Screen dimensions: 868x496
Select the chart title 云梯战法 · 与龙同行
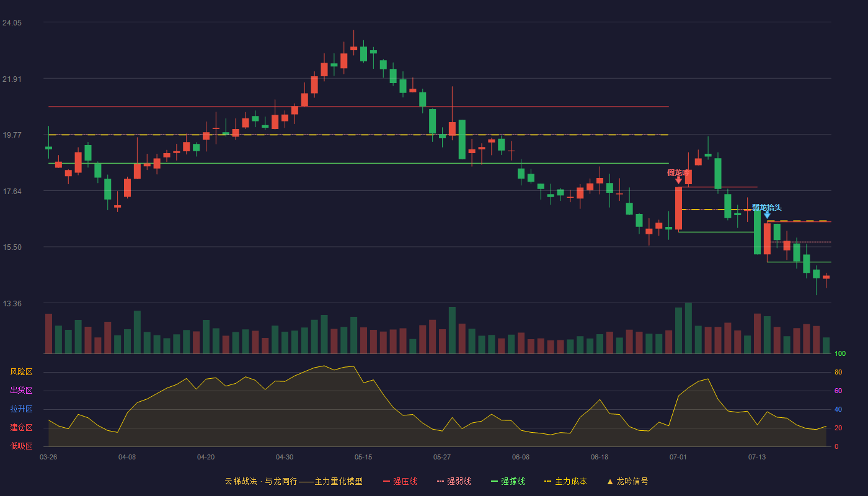click(261, 481)
